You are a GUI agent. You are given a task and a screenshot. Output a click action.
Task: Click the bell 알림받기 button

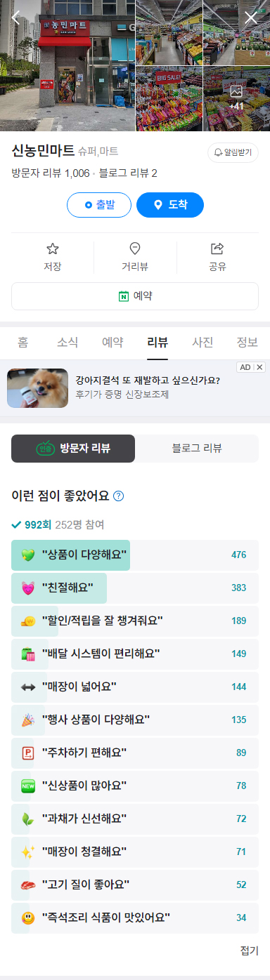click(233, 152)
